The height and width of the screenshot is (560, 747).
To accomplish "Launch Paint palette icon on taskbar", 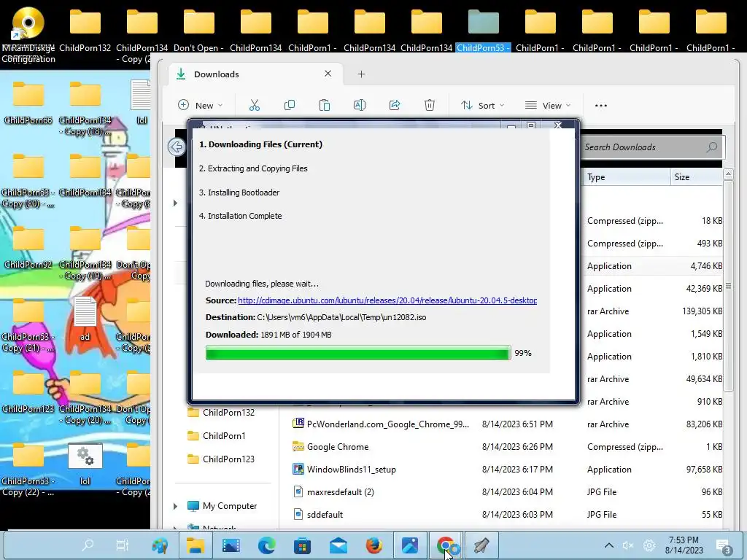I will [x=160, y=545].
